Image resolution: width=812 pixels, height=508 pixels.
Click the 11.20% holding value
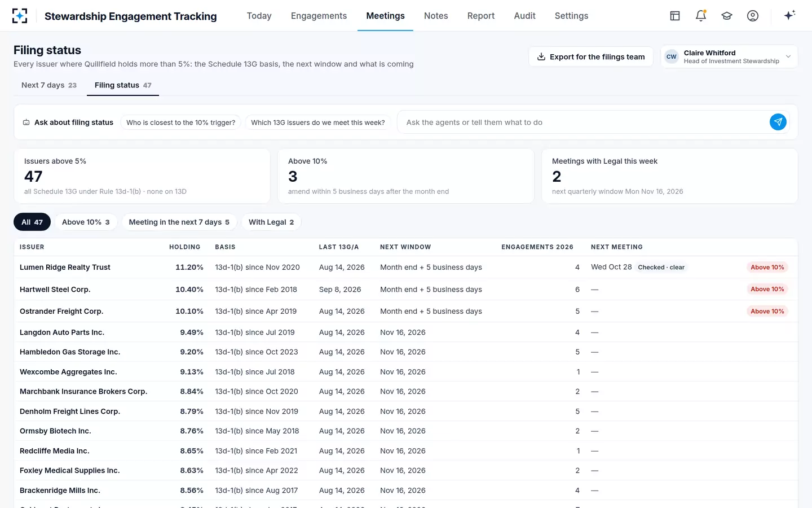pos(189,267)
